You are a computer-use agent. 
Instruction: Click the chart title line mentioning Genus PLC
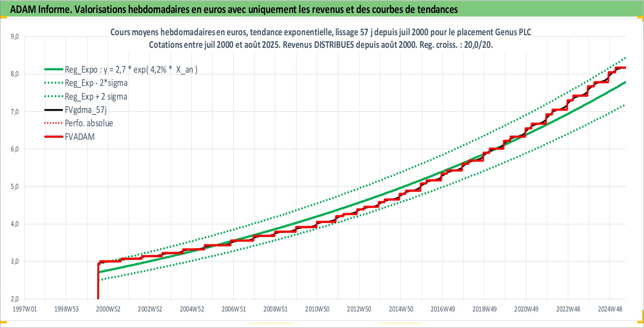(x=321, y=32)
